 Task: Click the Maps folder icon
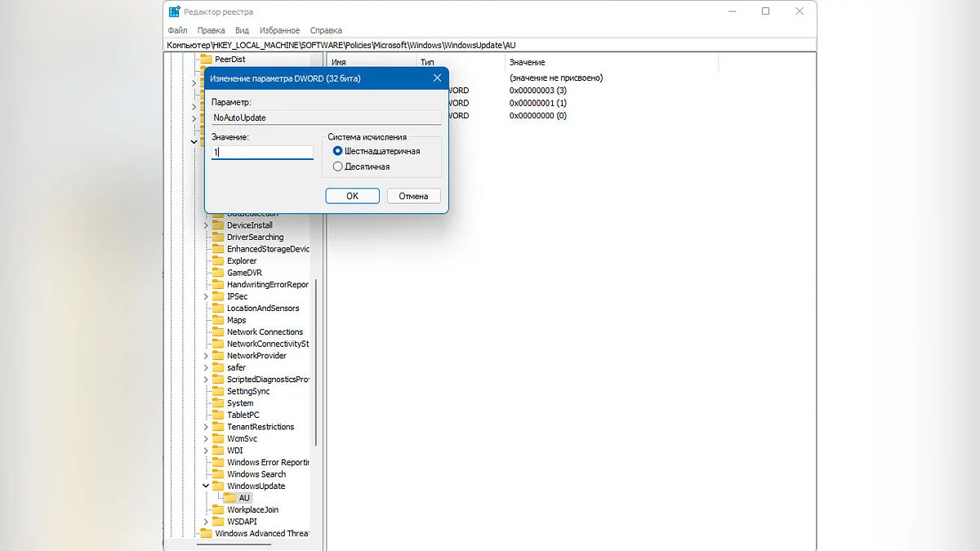[218, 320]
